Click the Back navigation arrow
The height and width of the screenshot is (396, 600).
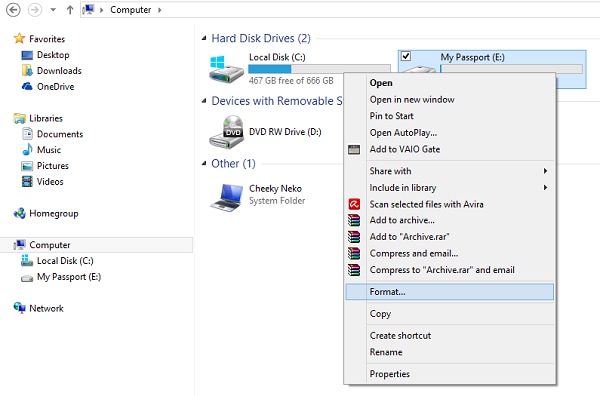[x=13, y=10]
